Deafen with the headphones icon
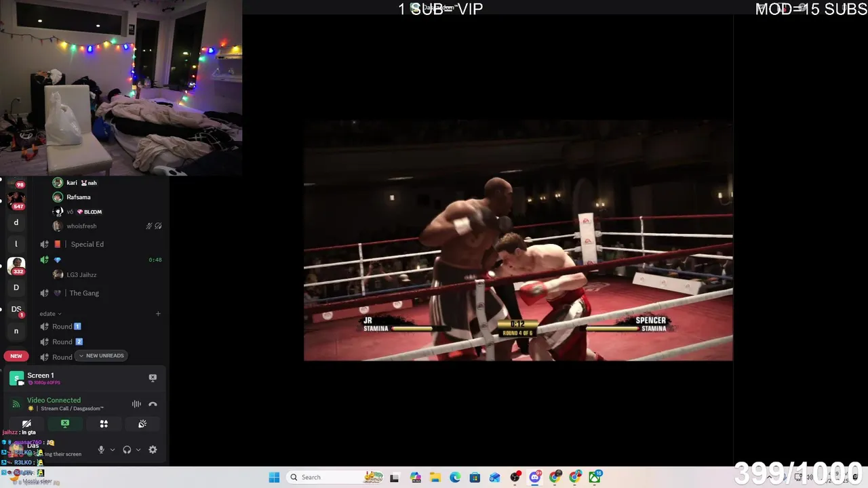Viewport: 868px width, 488px height. 127,449
